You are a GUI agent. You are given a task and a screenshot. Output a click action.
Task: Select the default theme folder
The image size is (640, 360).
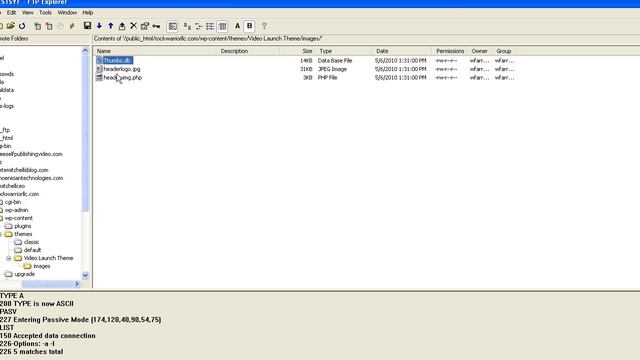tap(32, 250)
